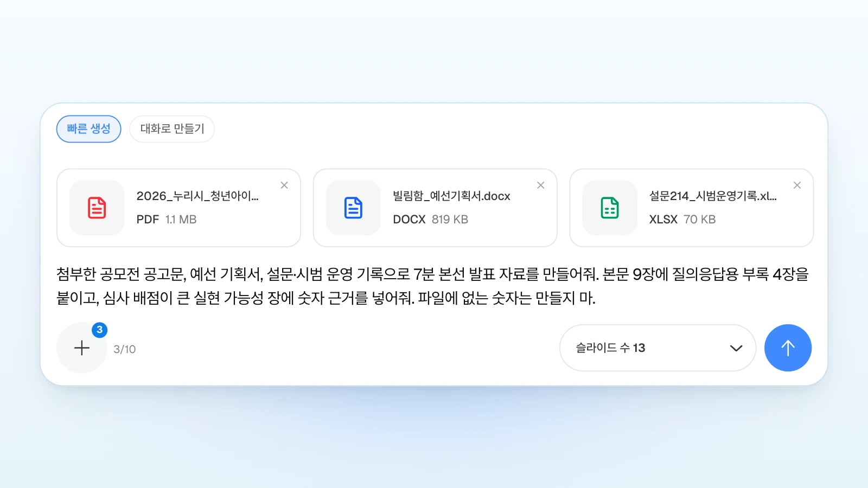Click the file name 설문214_시범운영기록.xl...
868x488 pixels.
point(713,196)
